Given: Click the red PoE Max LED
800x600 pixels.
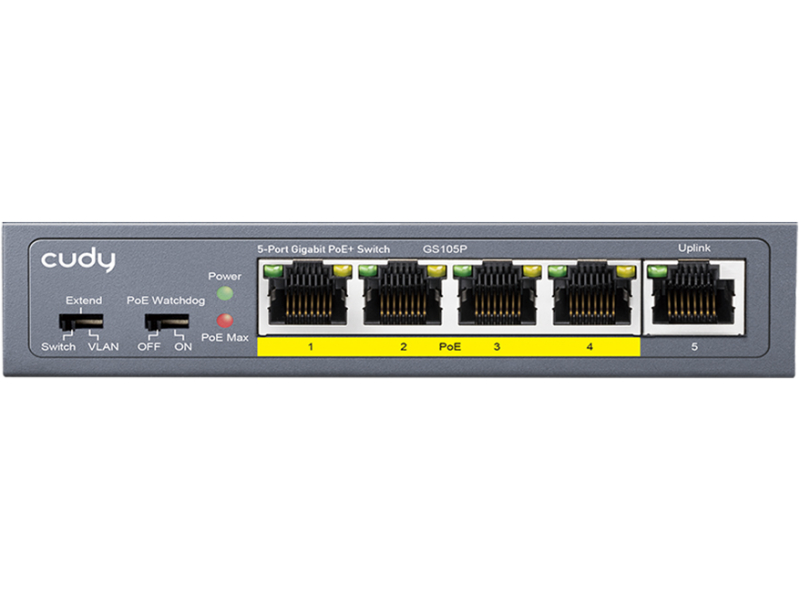Looking at the screenshot, I should pos(225,320).
